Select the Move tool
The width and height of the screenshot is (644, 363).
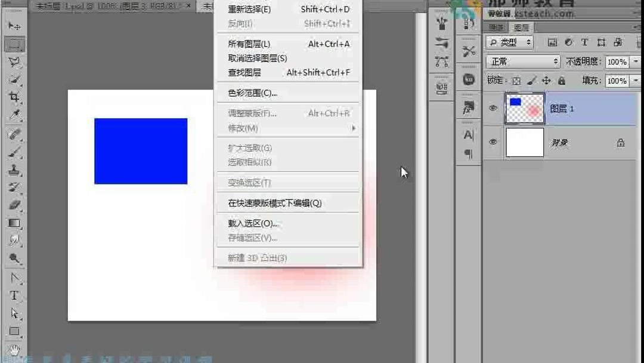click(14, 26)
